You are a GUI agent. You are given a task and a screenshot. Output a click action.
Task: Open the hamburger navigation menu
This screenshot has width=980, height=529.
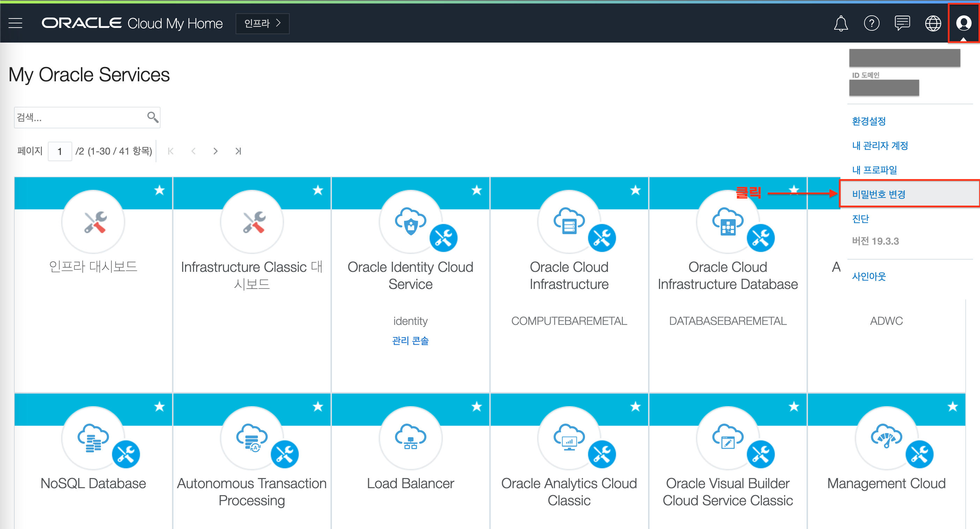pyautogui.click(x=16, y=23)
